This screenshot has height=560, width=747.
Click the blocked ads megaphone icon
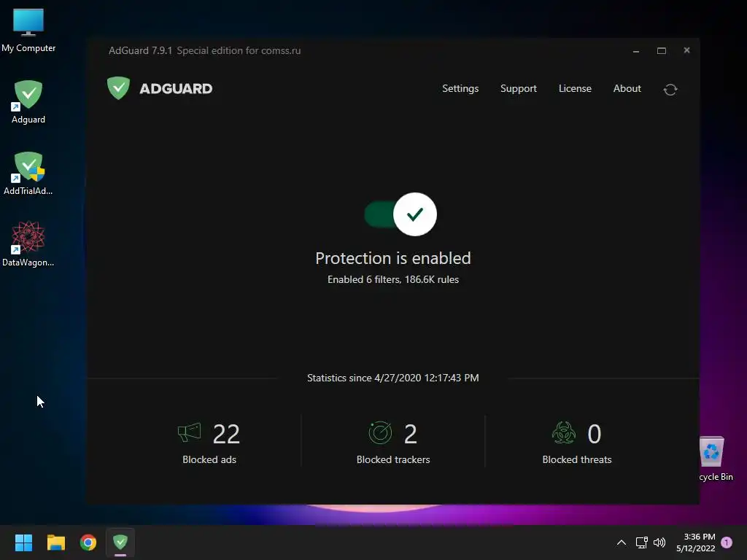(x=189, y=433)
